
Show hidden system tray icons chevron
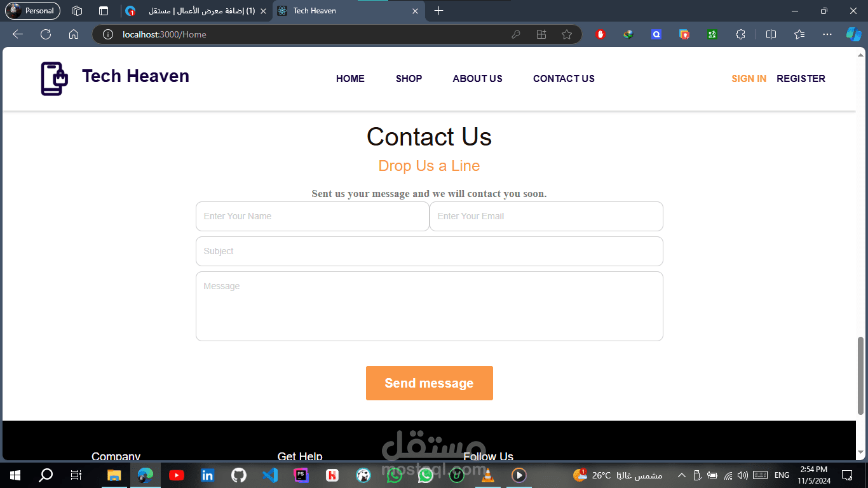coord(681,475)
